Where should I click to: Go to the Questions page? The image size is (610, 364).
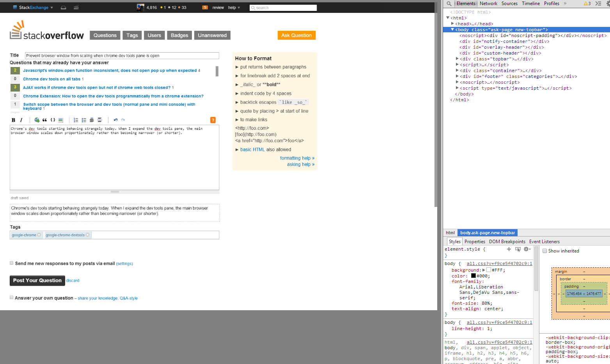(x=105, y=35)
